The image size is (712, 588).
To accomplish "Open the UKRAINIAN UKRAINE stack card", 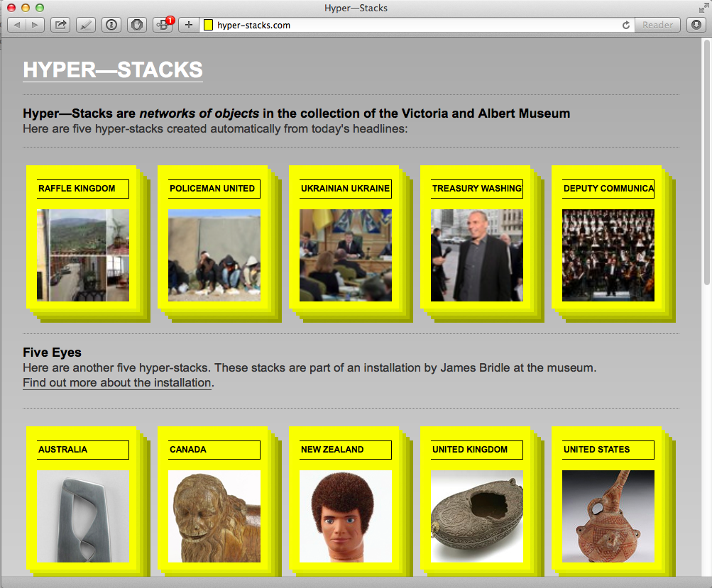I will click(x=346, y=241).
